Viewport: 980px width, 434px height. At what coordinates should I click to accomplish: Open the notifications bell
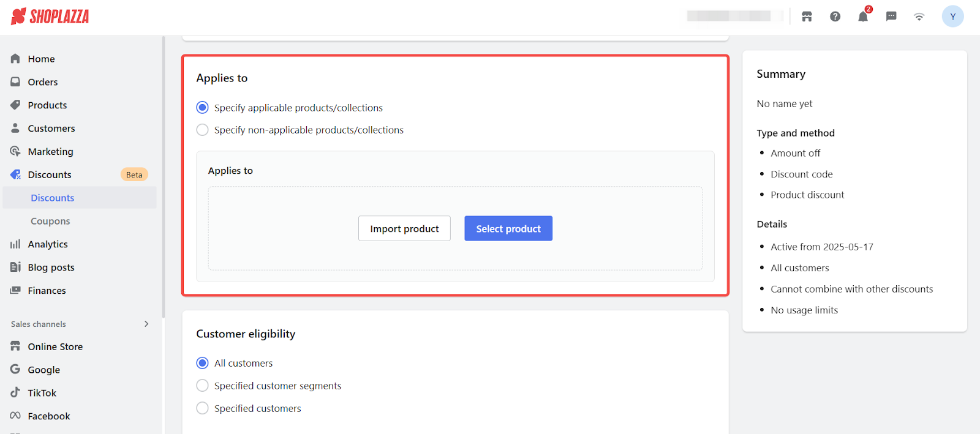point(863,17)
